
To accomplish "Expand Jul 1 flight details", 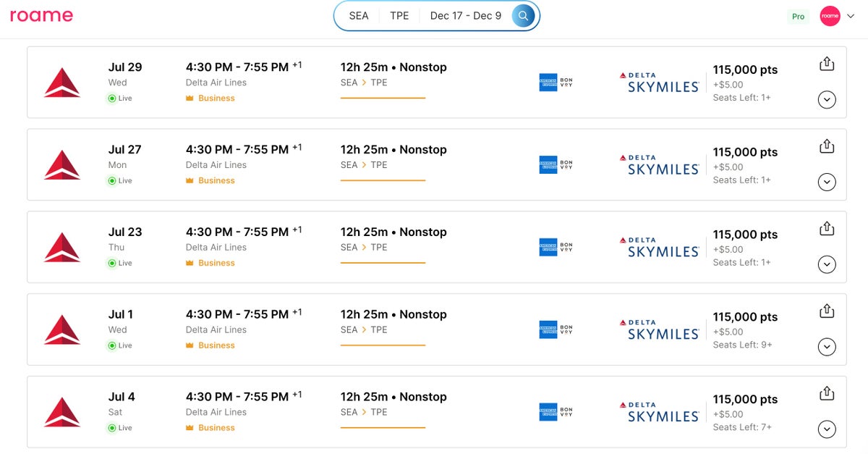I will point(827,348).
